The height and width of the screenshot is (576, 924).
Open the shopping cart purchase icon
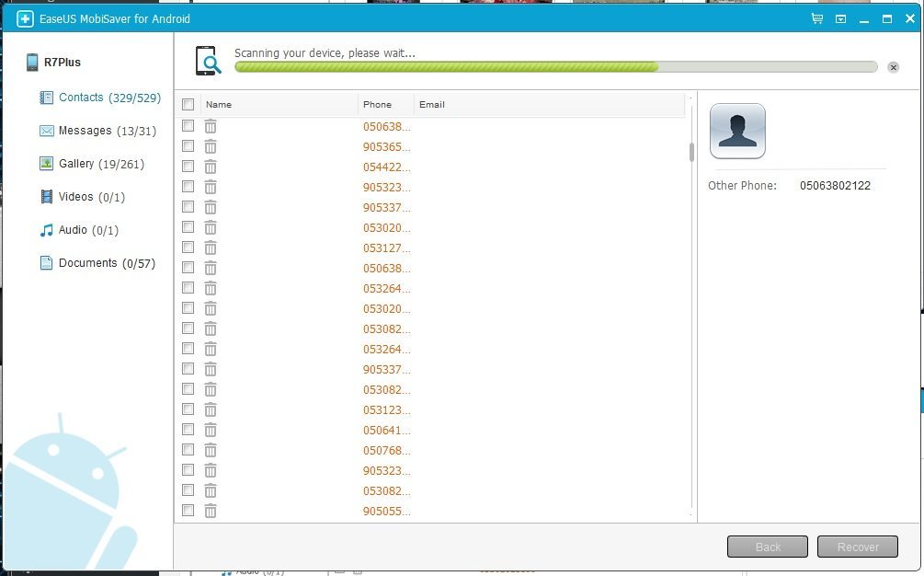click(x=817, y=18)
